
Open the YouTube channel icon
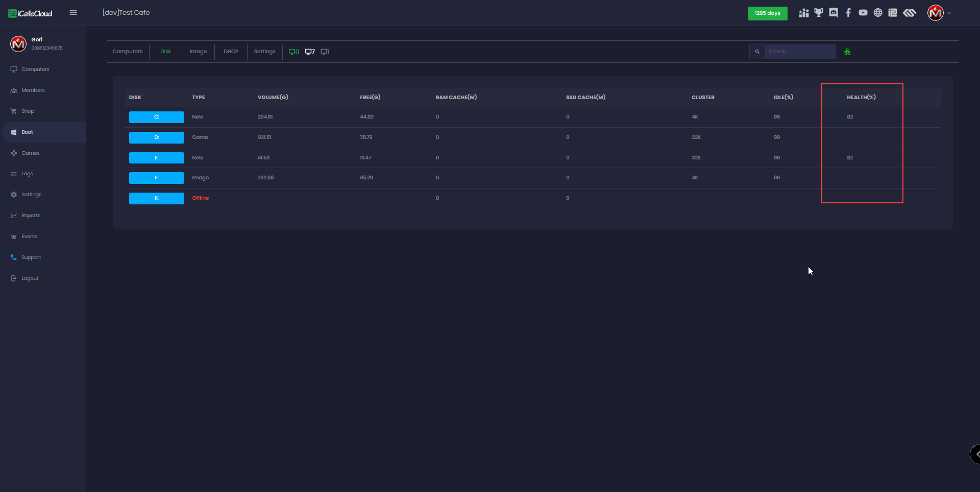click(x=863, y=13)
